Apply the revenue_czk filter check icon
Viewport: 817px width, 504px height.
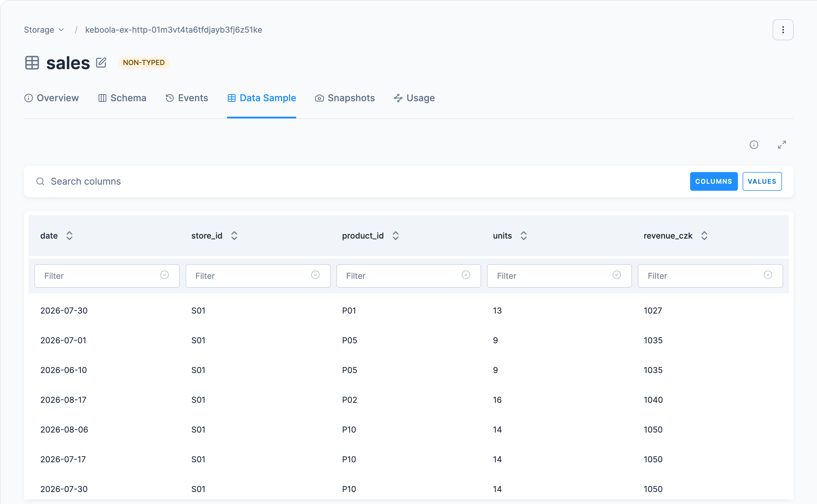coord(768,275)
